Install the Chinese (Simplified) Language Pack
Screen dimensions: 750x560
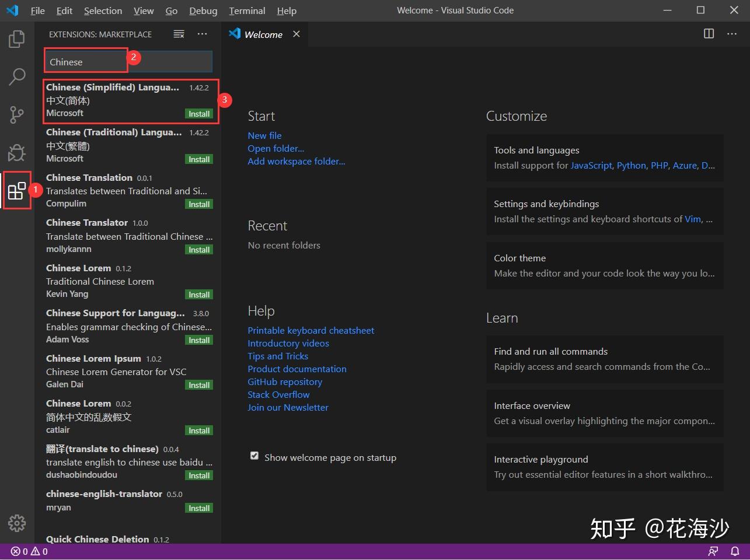(199, 114)
